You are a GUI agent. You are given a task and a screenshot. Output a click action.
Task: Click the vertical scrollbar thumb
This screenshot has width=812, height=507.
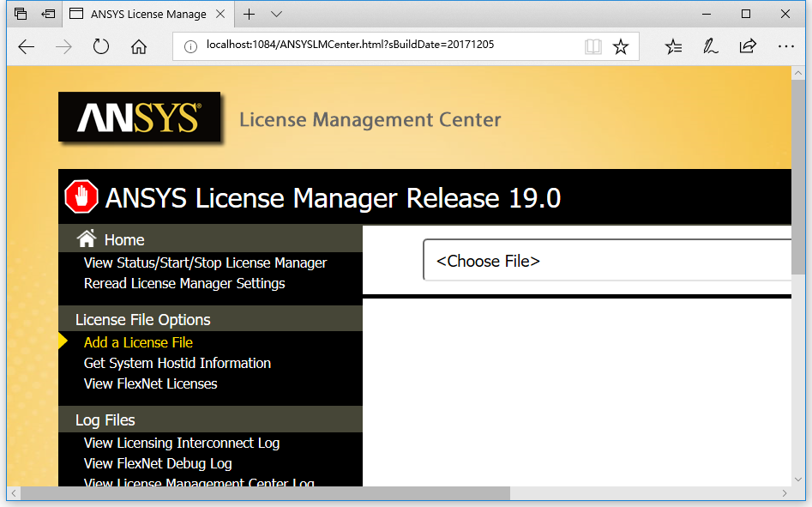[797, 178]
